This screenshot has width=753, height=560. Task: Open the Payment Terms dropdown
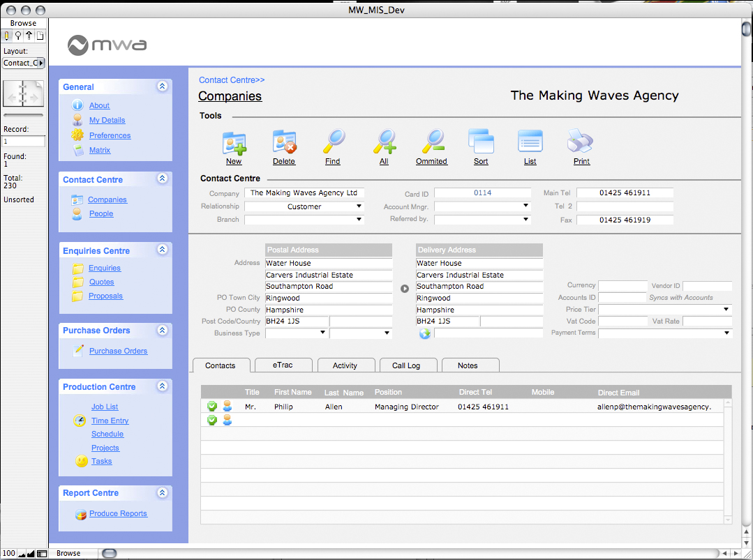tap(665, 333)
